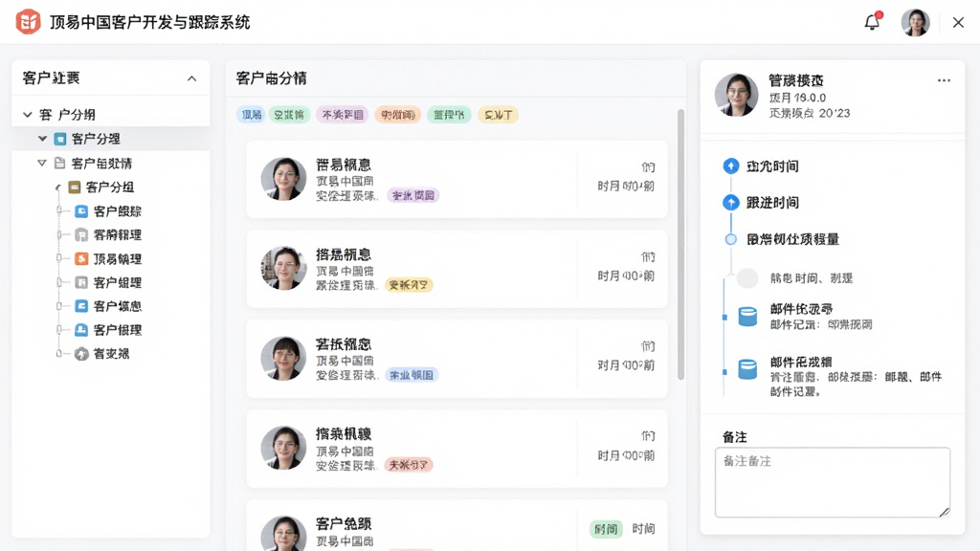Open the contact avatar in the right panel
The width and height of the screenshot is (980, 551).
point(737,96)
